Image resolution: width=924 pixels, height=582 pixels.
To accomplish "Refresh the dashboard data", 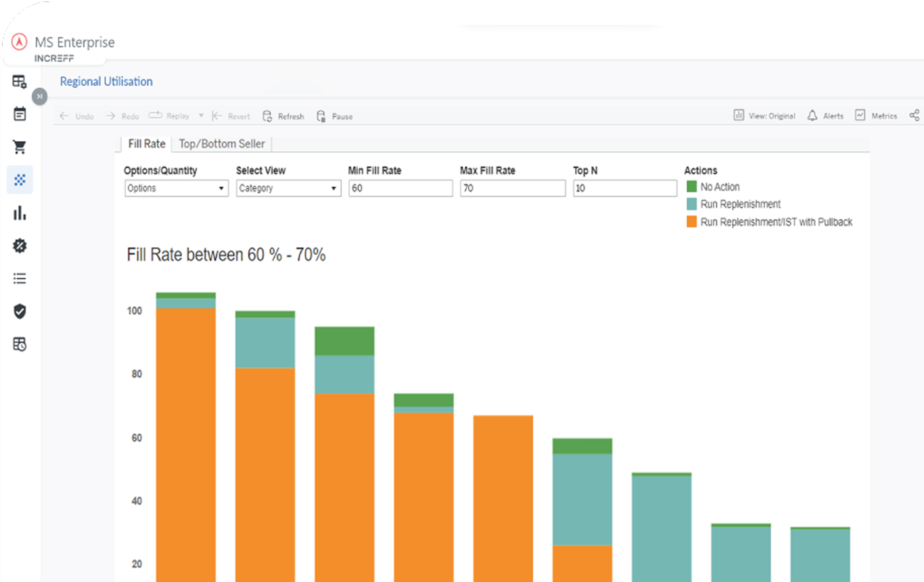I will click(x=283, y=116).
